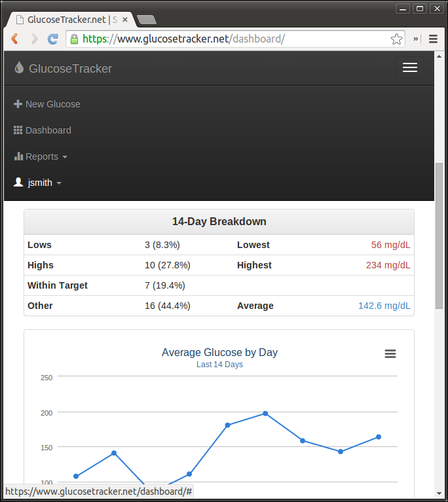Close the GlucoseTracker.net tab
448x502 pixels.
[x=125, y=20]
